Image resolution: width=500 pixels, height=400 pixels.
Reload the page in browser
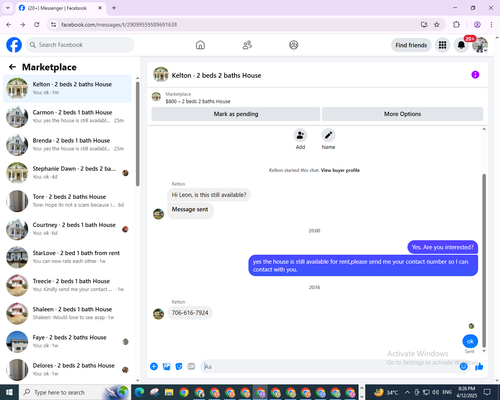coord(37,25)
